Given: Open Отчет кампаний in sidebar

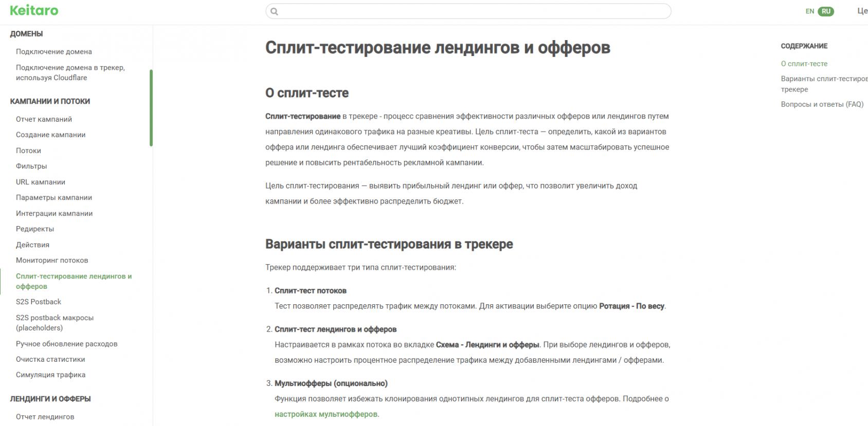Looking at the screenshot, I should (x=44, y=119).
